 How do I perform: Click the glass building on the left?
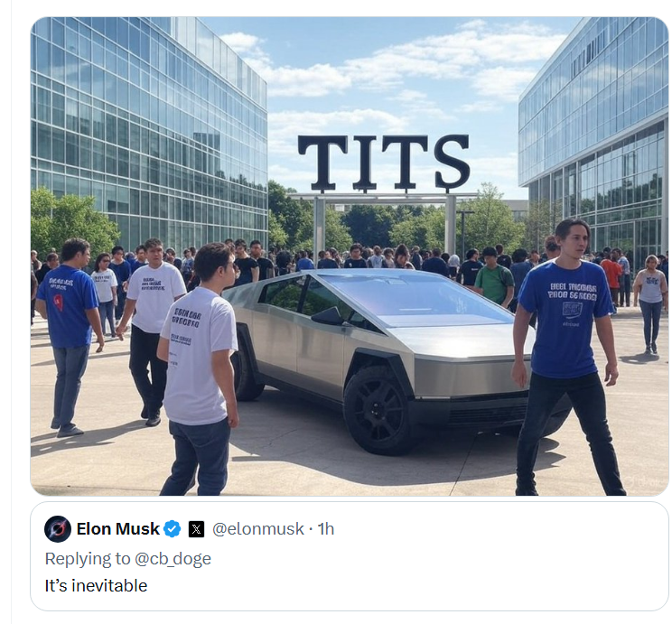148,128
